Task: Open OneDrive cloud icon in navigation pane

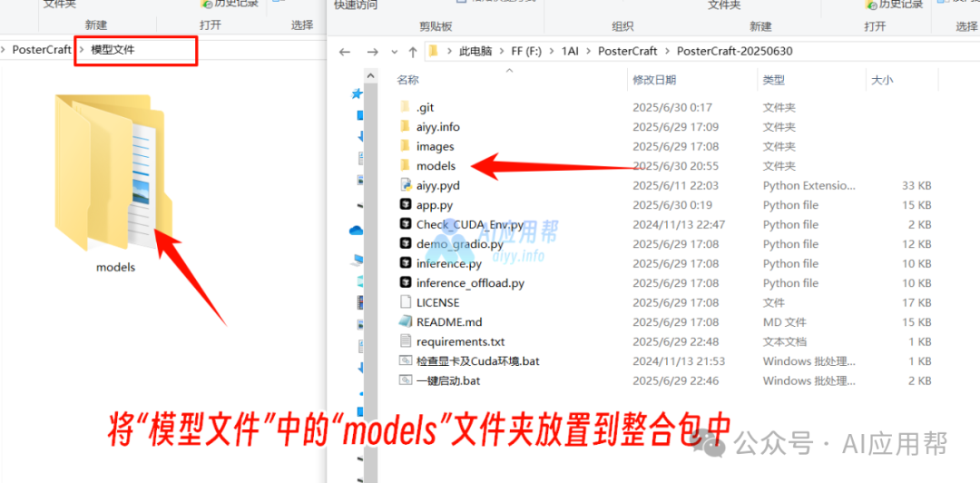Action: [357, 231]
